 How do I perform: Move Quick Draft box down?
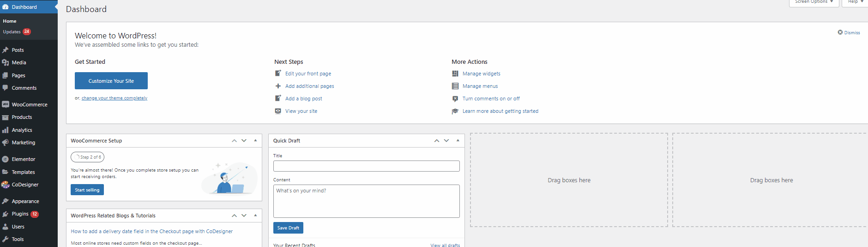point(446,141)
